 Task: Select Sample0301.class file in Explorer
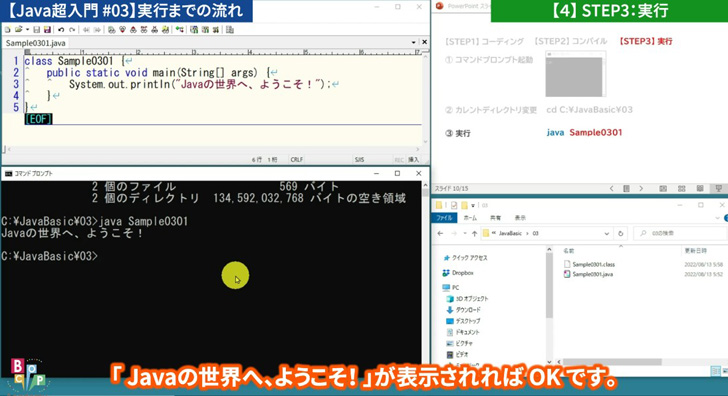[x=589, y=264]
